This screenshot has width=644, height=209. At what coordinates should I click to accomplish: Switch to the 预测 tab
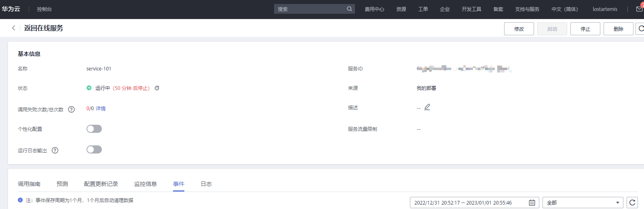(62, 184)
